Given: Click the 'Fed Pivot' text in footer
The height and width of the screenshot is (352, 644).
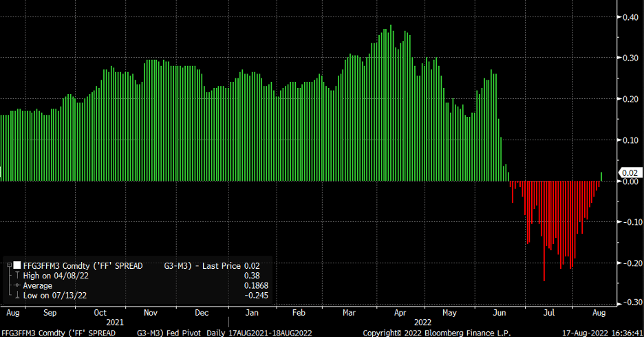Looking at the screenshot, I should coord(184,333).
